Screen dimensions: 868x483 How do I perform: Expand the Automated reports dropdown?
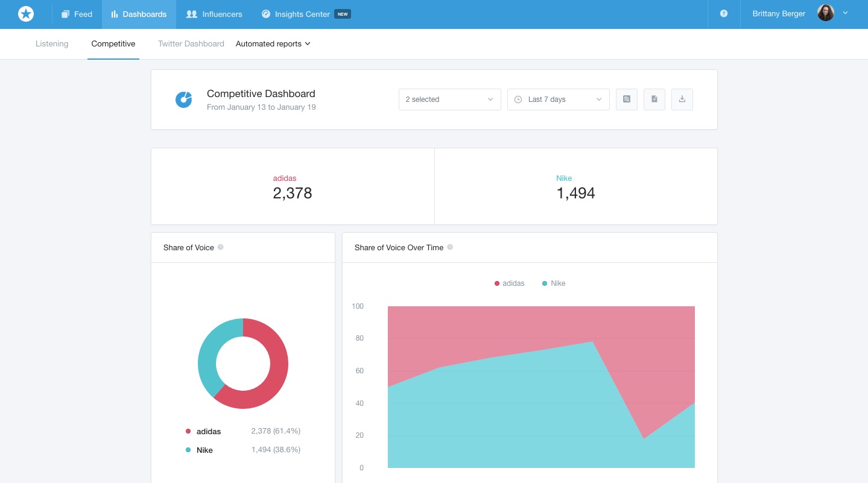coord(273,43)
